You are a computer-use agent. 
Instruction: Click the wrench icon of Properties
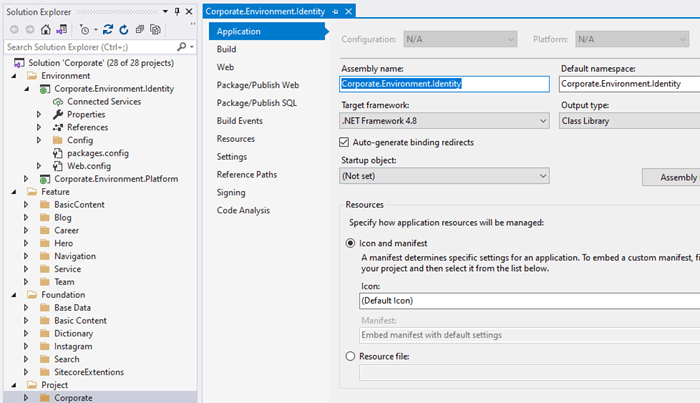[x=58, y=114]
